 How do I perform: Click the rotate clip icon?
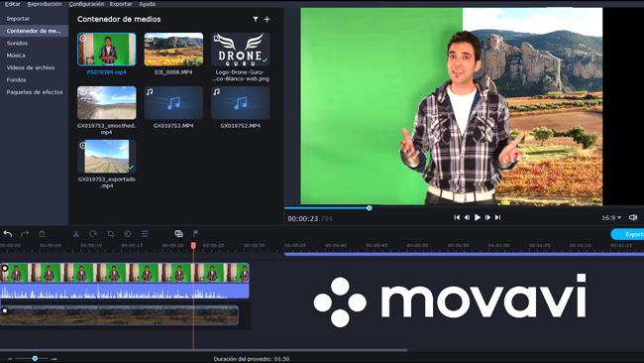tap(93, 234)
